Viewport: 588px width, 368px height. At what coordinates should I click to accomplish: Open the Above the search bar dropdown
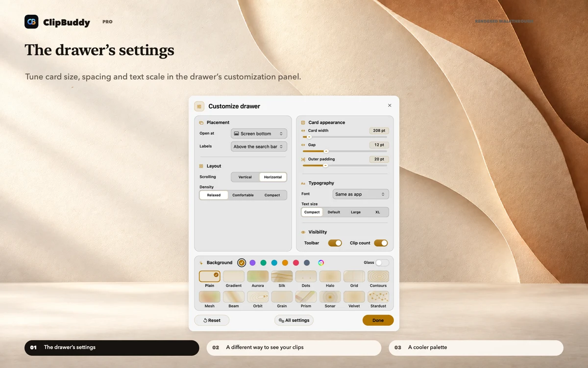(x=259, y=146)
